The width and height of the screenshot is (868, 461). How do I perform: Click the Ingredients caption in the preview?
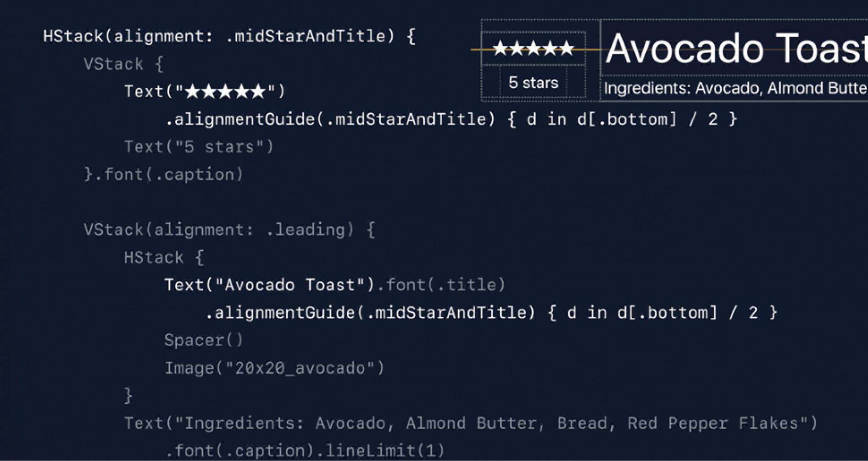(734, 88)
